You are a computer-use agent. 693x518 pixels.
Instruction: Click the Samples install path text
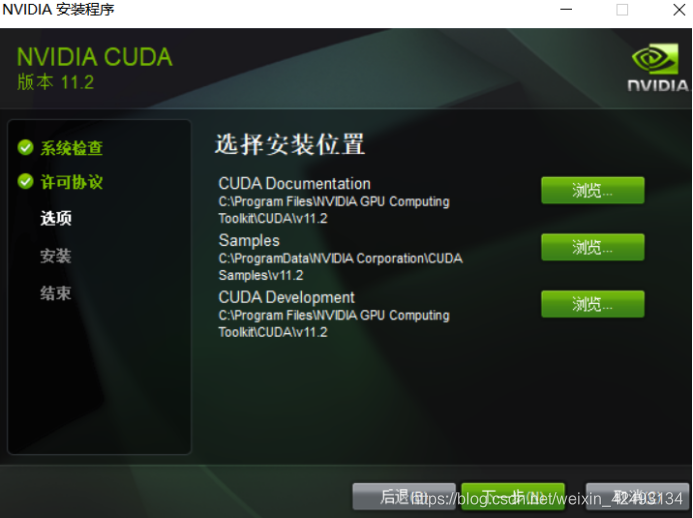point(340,267)
